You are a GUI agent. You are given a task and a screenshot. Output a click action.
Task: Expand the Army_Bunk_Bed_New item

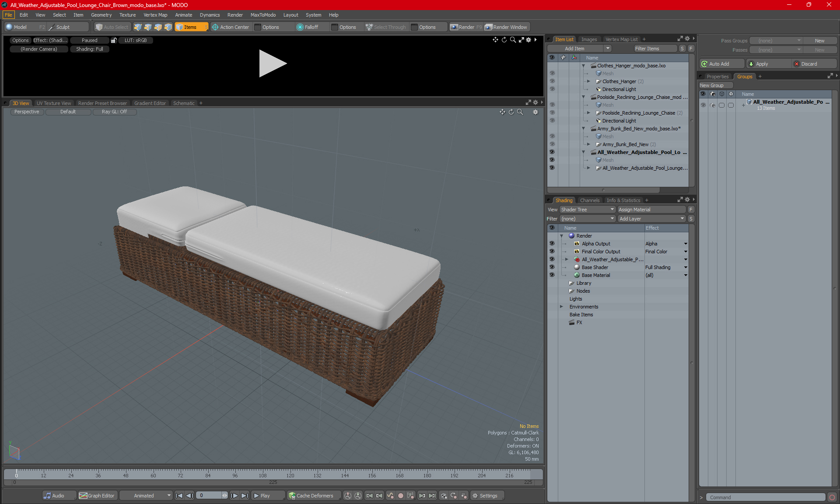pyautogui.click(x=588, y=144)
